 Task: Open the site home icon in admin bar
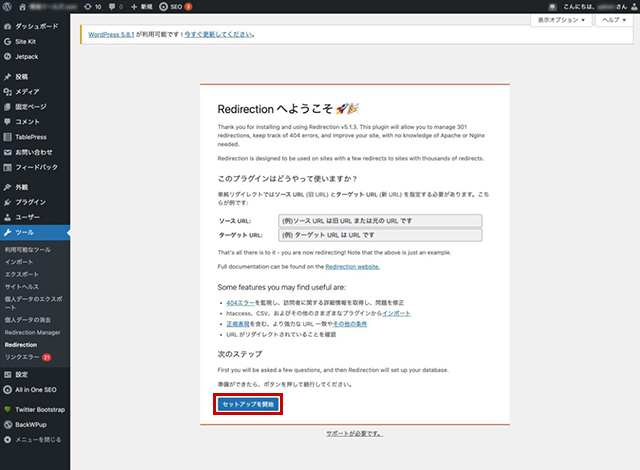tap(22, 7)
